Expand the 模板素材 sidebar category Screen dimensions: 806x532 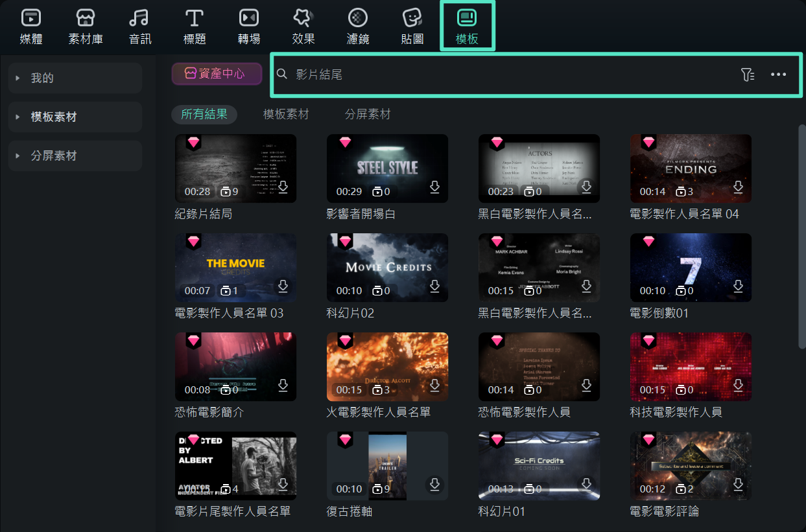pyautogui.click(x=75, y=117)
